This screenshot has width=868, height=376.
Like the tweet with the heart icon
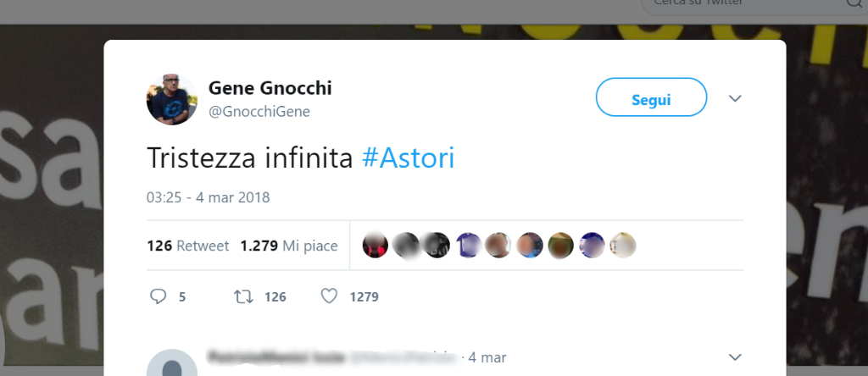330,296
